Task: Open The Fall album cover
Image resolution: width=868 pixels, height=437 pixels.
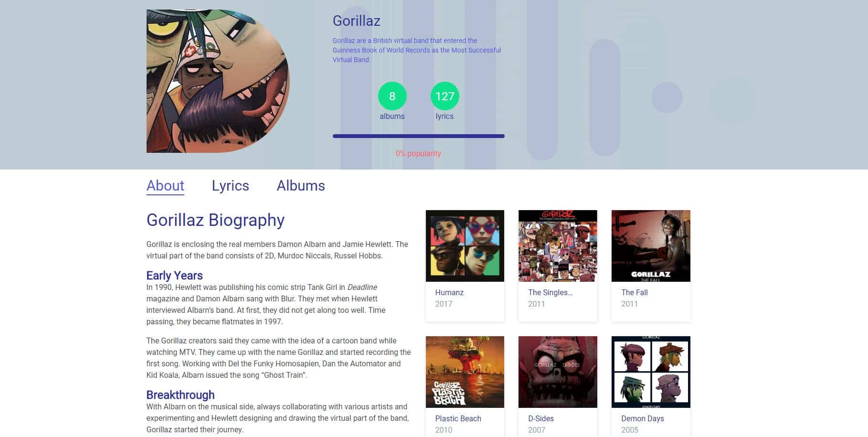Action: [651, 246]
